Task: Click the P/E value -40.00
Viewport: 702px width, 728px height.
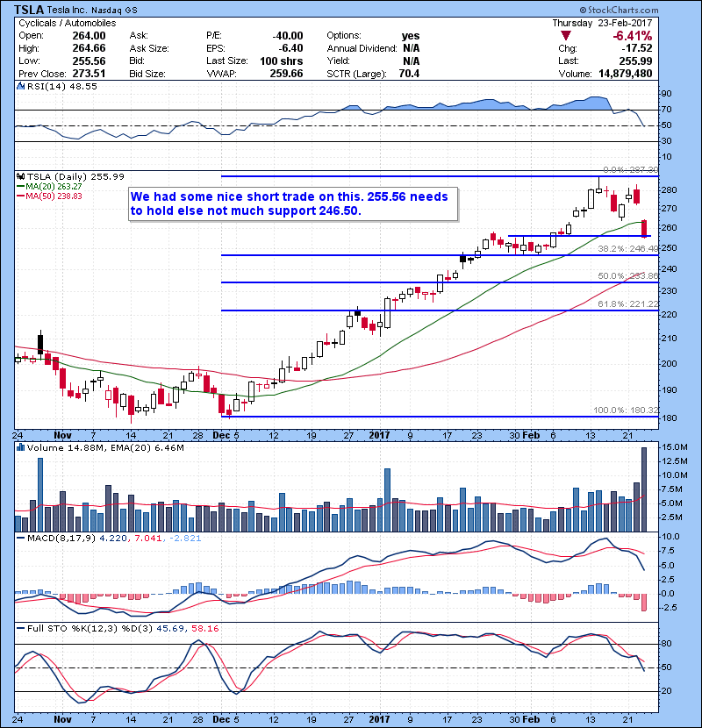Action: tap(288, 36)
